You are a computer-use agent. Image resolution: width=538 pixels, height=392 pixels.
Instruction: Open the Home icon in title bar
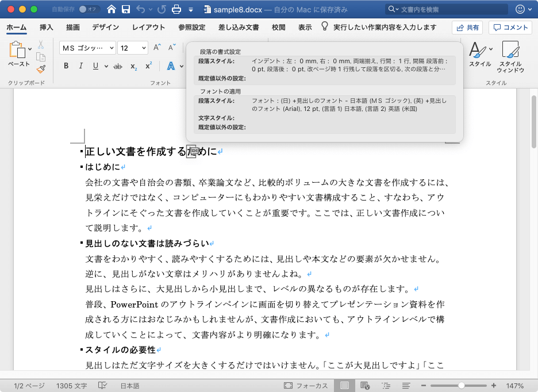[111, 9]
